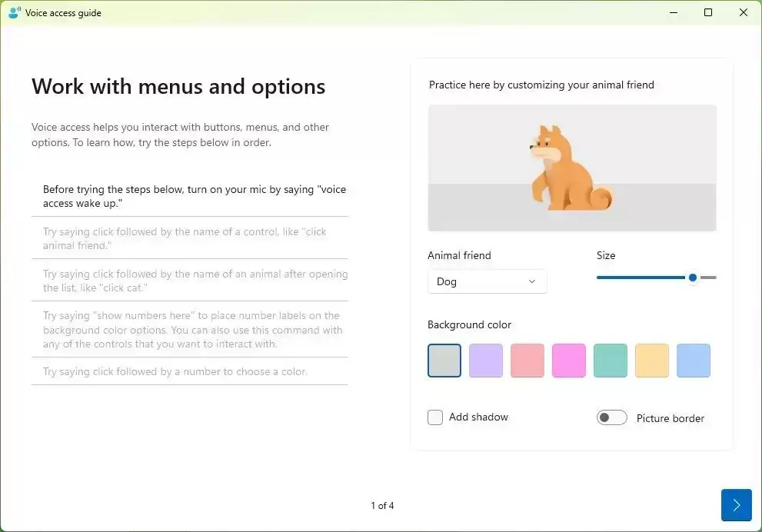Choose the magenta background color swatch
The image size is (762, 532).
pos(569,361)
